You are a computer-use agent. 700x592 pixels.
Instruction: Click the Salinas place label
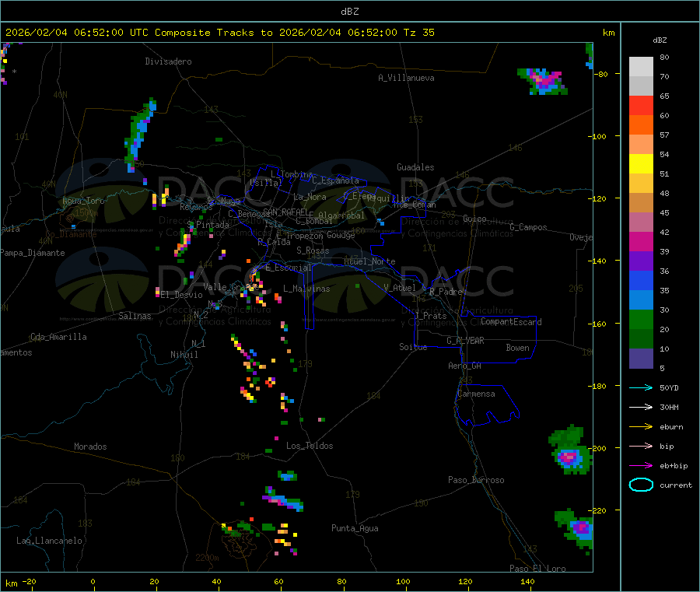tap(135, 316)
